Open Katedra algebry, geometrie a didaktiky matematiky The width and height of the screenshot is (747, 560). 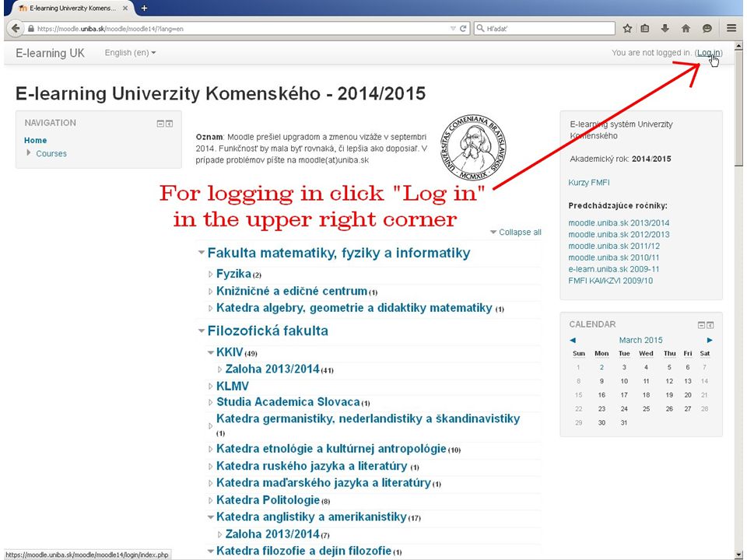(x=354, y=308)
